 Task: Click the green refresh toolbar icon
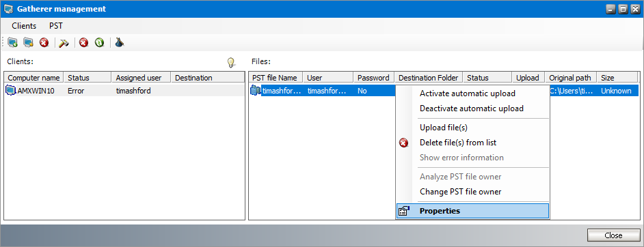click(x=99, y=42)
